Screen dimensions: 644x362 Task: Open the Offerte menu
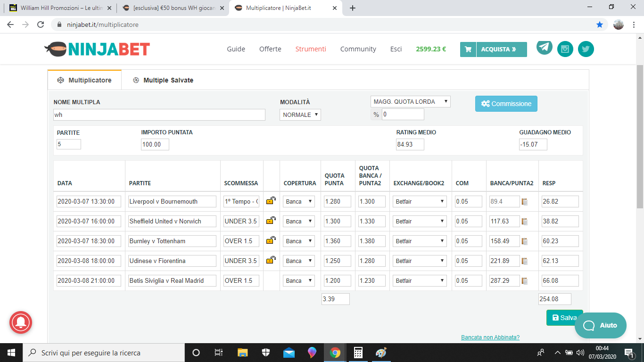pos(270,49)
